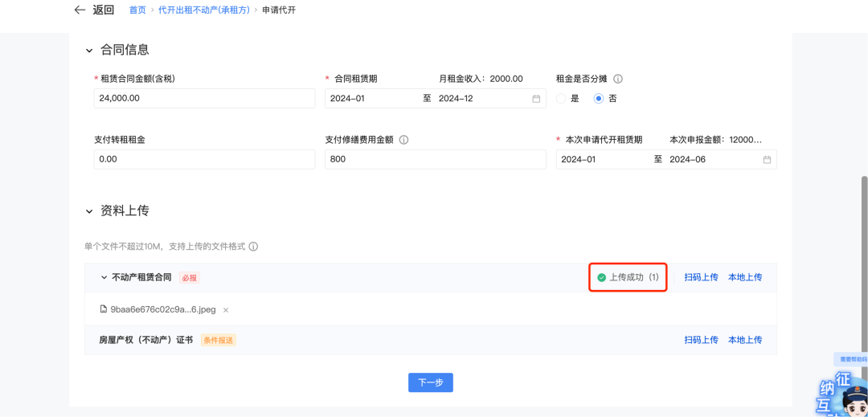
Task: Click the 租赁合同金额(含税) input field
Action: (205, 99)
